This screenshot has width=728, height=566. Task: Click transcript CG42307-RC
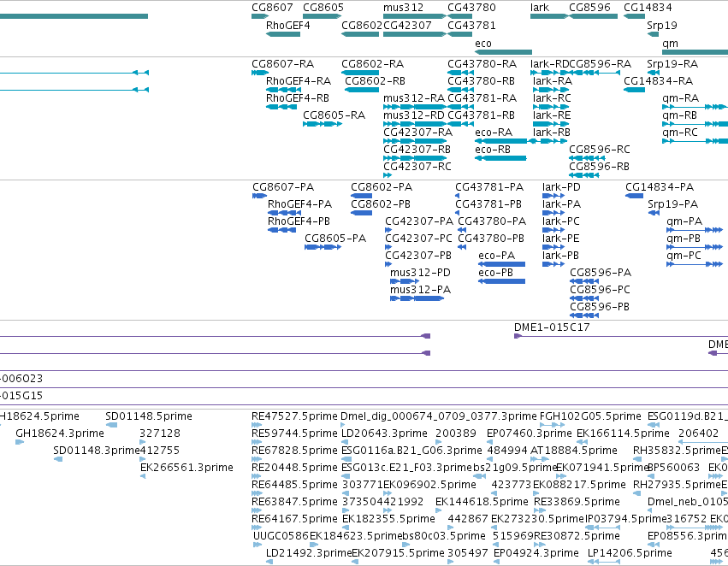pos(388,175)
